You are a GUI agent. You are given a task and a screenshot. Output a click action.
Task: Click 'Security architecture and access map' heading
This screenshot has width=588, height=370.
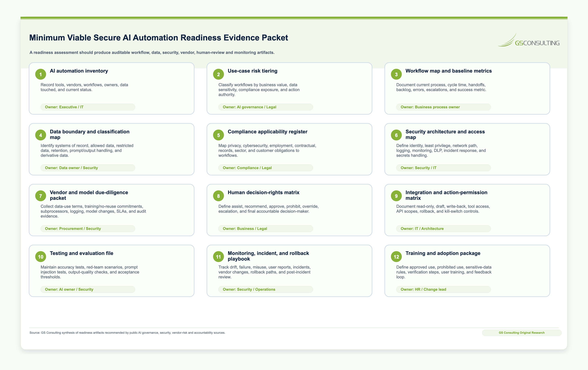click(445, 134)
